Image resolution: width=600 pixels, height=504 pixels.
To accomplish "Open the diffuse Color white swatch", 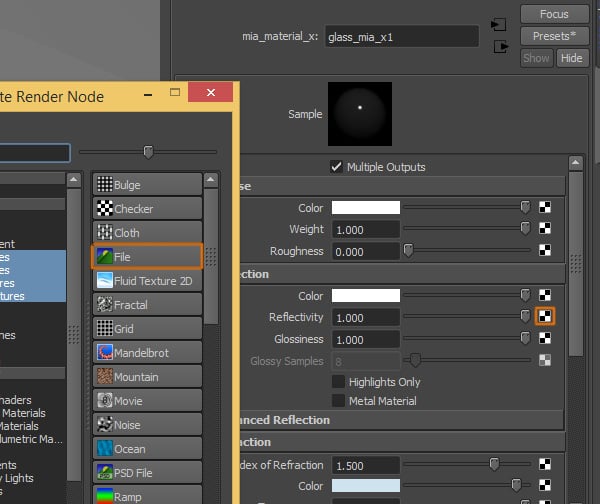I will (x=366, y=208).
